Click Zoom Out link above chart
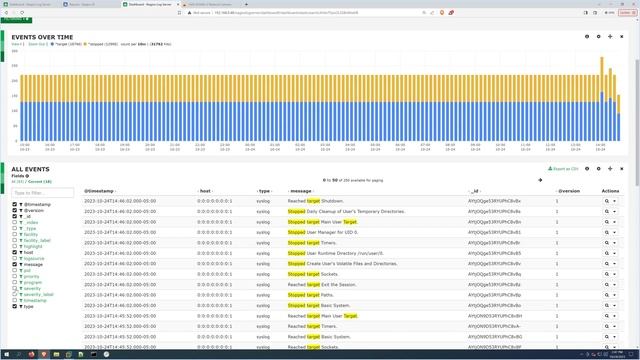640x360 pixels. point(37,44)
